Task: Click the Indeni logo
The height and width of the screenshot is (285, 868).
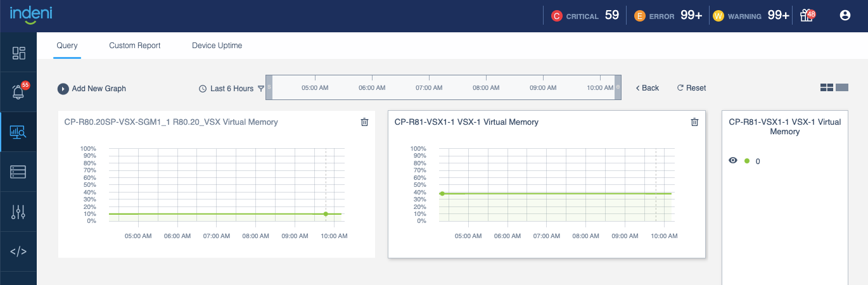Action: click(30, 15)
